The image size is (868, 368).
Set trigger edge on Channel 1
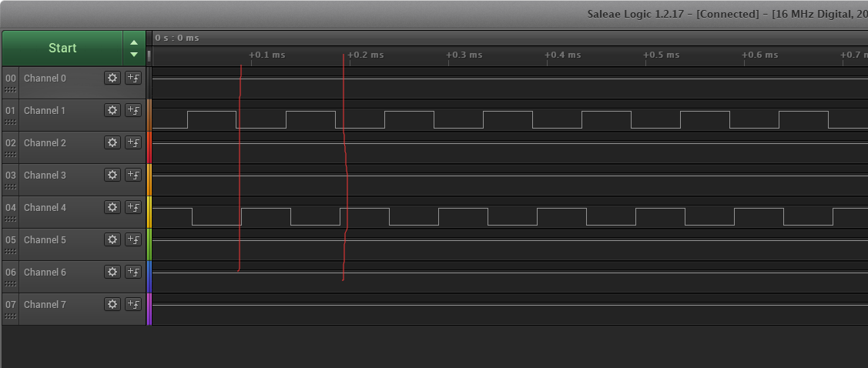point(133,110)
